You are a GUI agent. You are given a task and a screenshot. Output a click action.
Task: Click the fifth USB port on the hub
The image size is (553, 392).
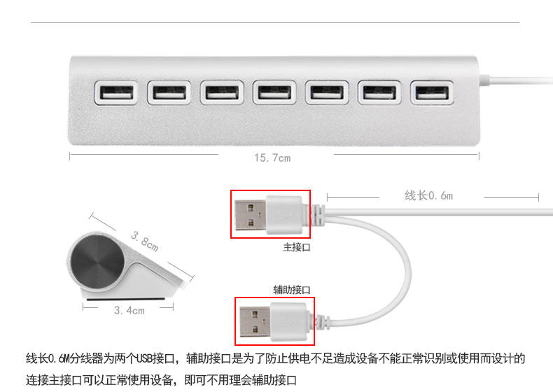[327, 93]
